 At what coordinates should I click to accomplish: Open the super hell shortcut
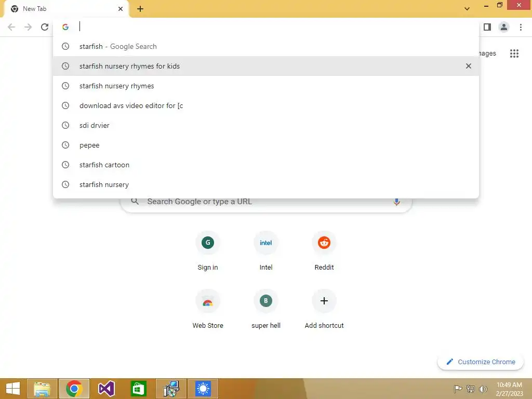(266, 310)
